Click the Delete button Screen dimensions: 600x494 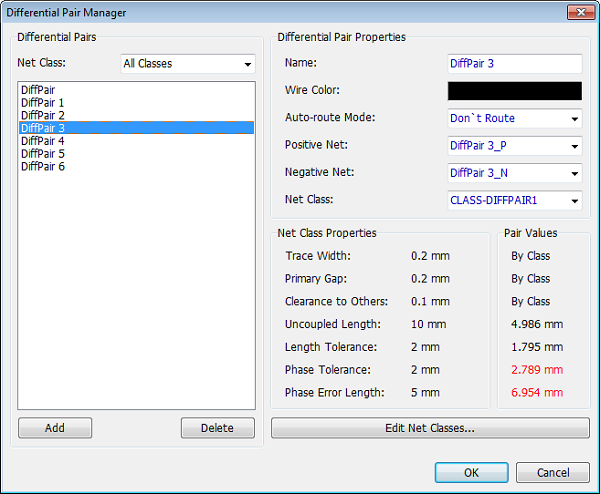[x=217, y=428]
